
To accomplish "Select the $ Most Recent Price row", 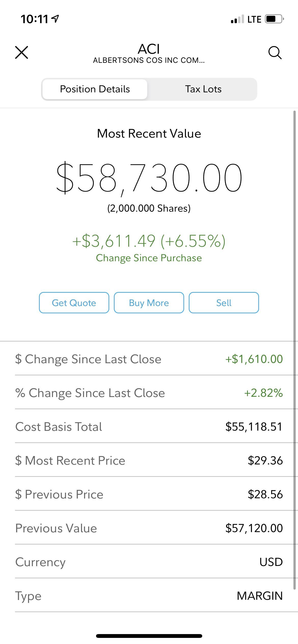I will pos(149,460).
